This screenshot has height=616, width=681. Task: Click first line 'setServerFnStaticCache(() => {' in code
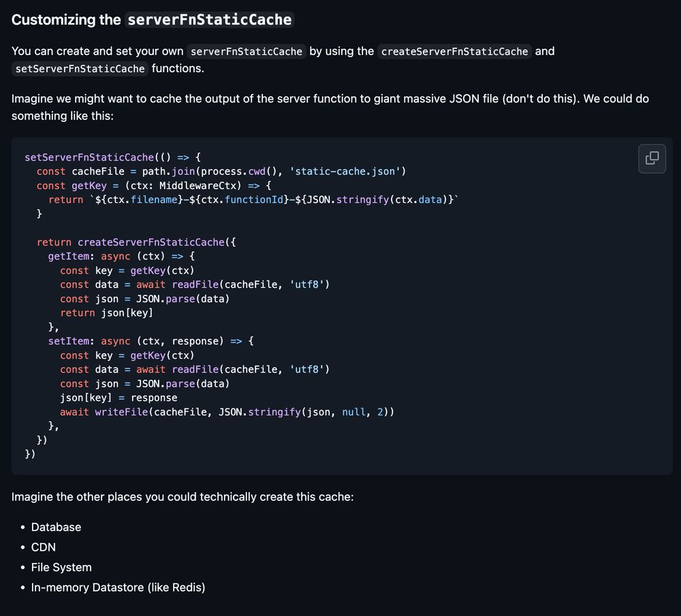113,157
